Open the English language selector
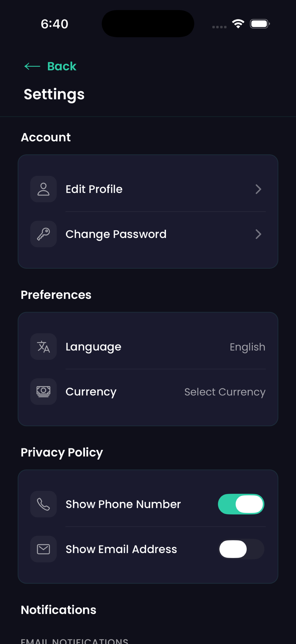This screenshot has width=296, height=644. [247, 347]
